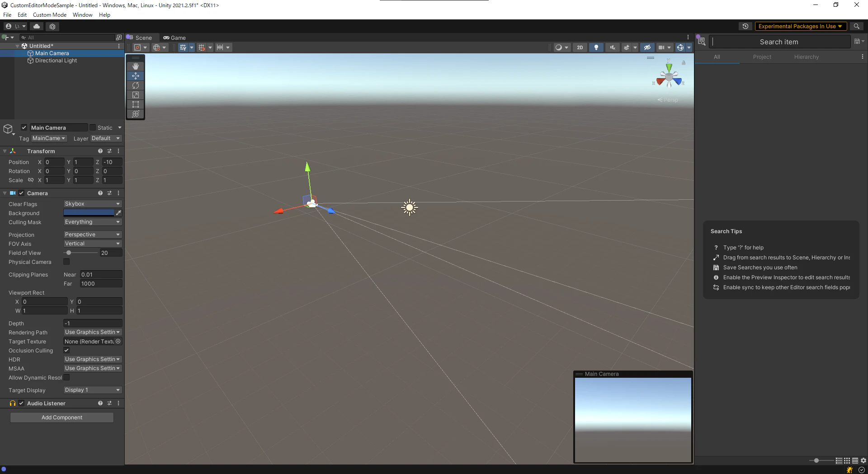Toggle scene lighting bulb icon
This screenshot has width=868, height=474.
[x=596, y=47]
